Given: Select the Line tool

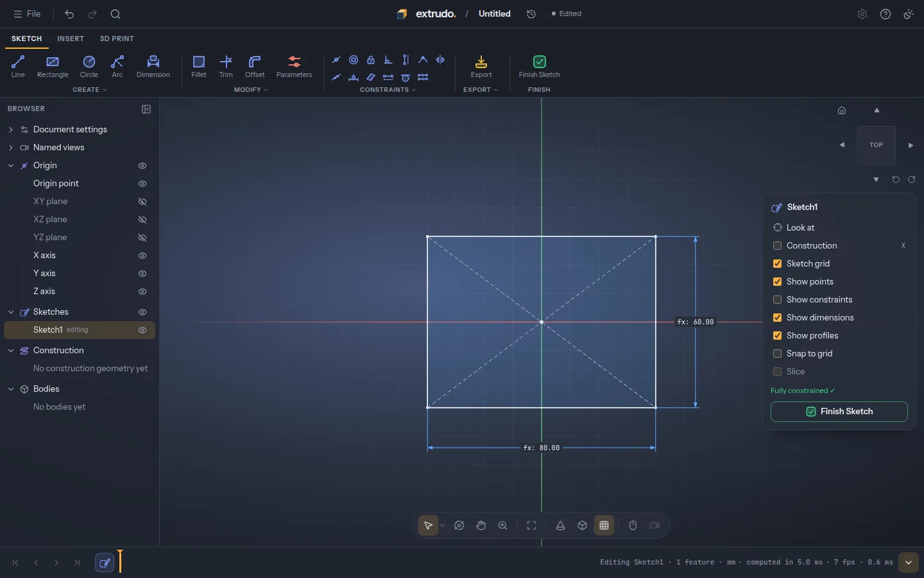Looking at the screenshot, I should [18, 67].
